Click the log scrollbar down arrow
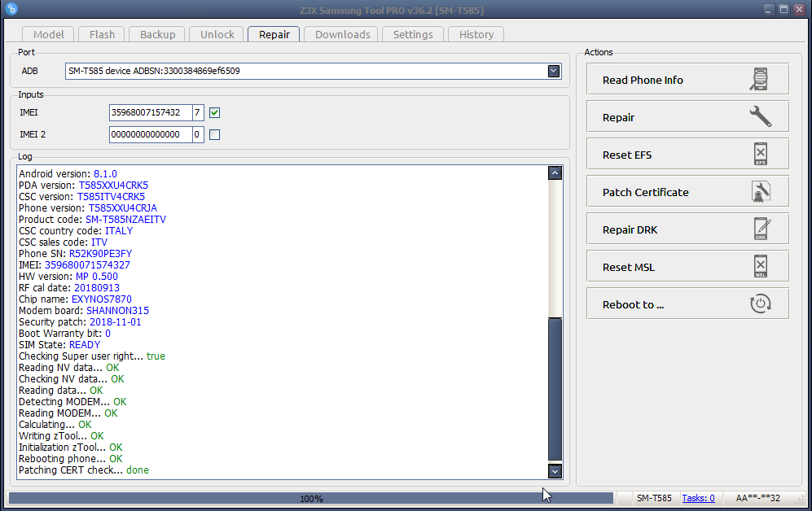The width and height of the screenshot is (812, 511). click(555, 470)
